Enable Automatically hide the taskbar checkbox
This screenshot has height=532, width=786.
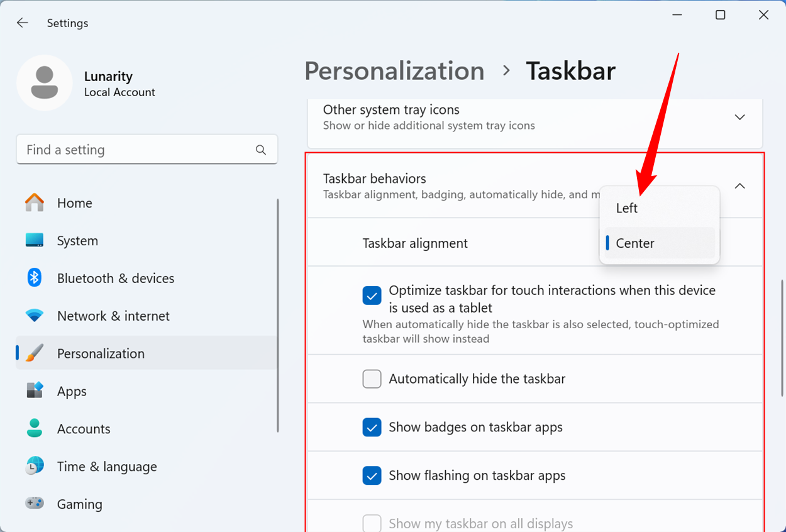tap(372, 379)
